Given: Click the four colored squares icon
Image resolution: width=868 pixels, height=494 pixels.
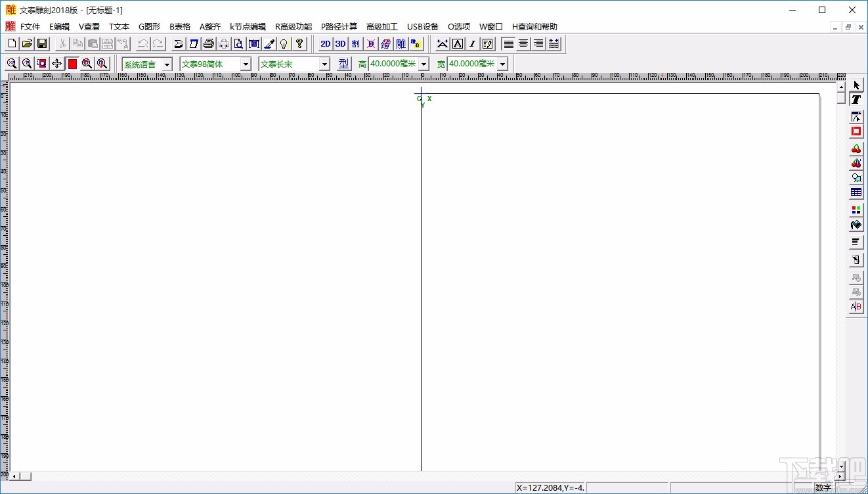Looking at the screenshot, I should point(856,210).
